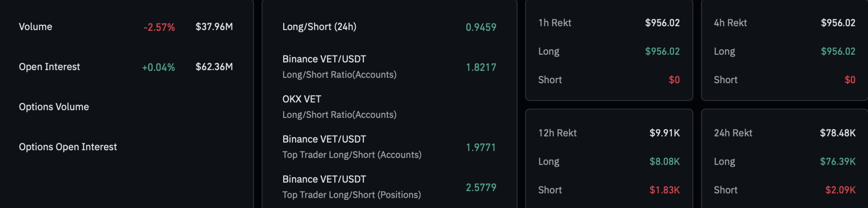The width and height of the screenshot is (868, 208).
Task: Click the 24h Rekt total $78.48K
Action: 837,133
